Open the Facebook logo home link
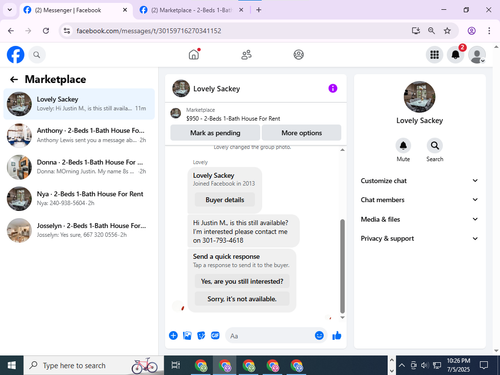This screenshot has height=375, width=500. (16, 55)
